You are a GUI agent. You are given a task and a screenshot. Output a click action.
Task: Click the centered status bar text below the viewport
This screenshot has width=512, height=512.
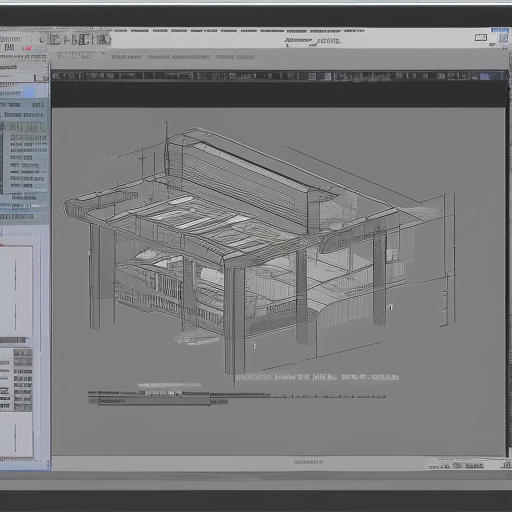tap(308, 462)
